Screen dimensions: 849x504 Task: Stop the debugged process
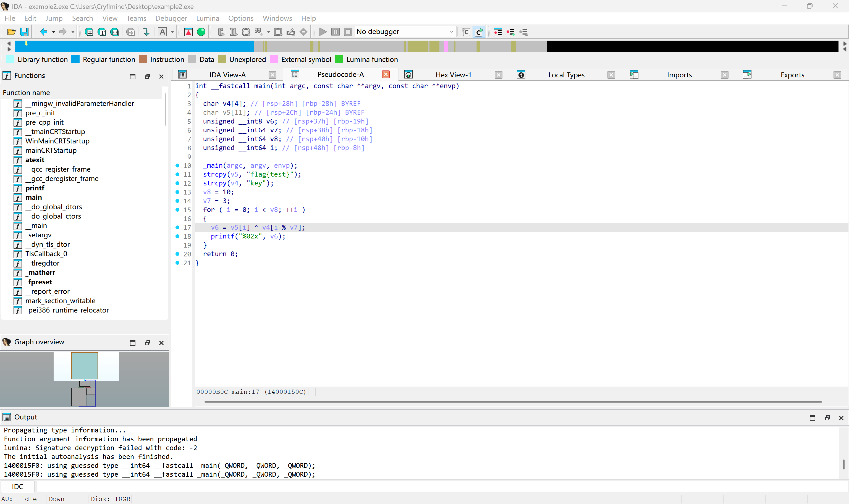pyautogui.click(x=348, y=32)
